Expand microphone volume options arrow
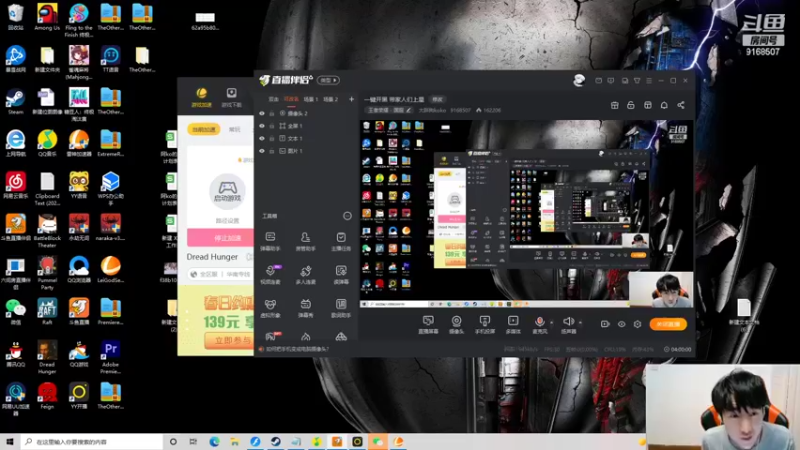 tap(552, 322)
